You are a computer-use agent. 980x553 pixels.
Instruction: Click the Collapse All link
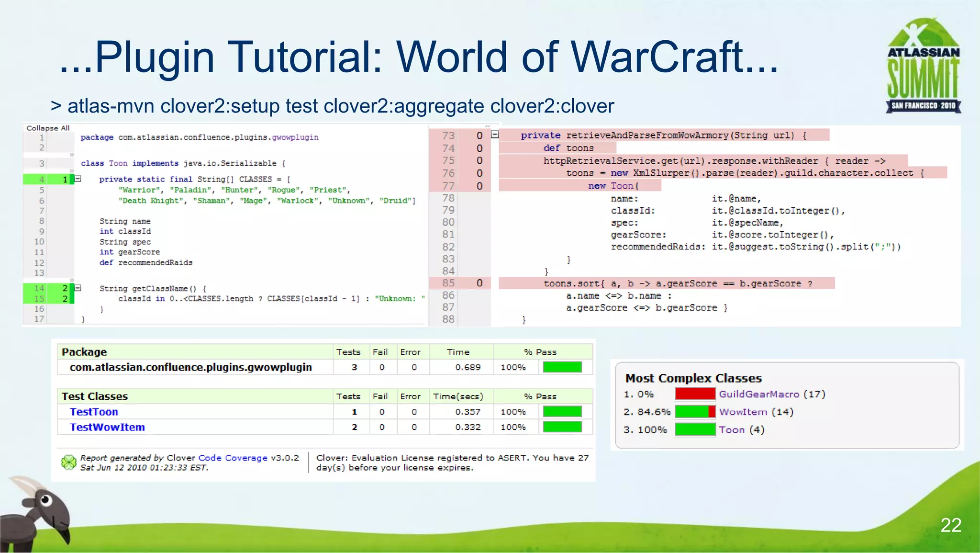(48, 128)
